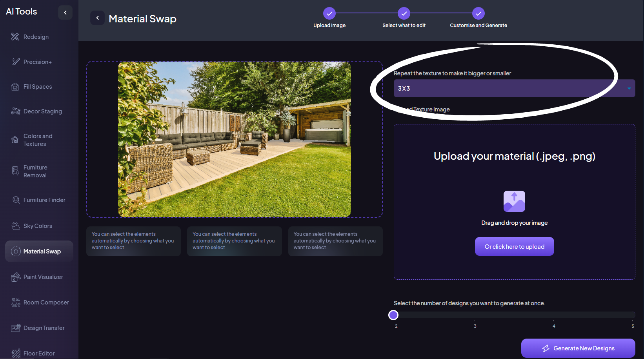Open the 3X3 texture repeat dropdown
This screenshot has width=644, height=359.
point(514,88)
